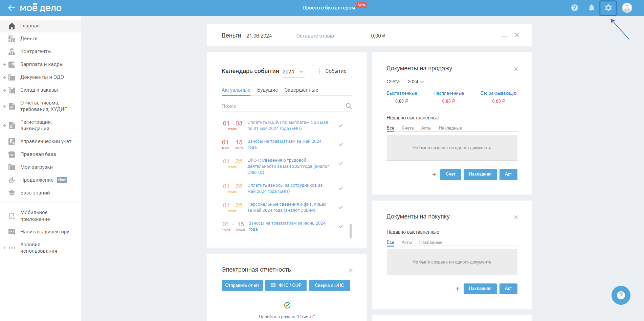Click the Событие add button

coord(332,71)
